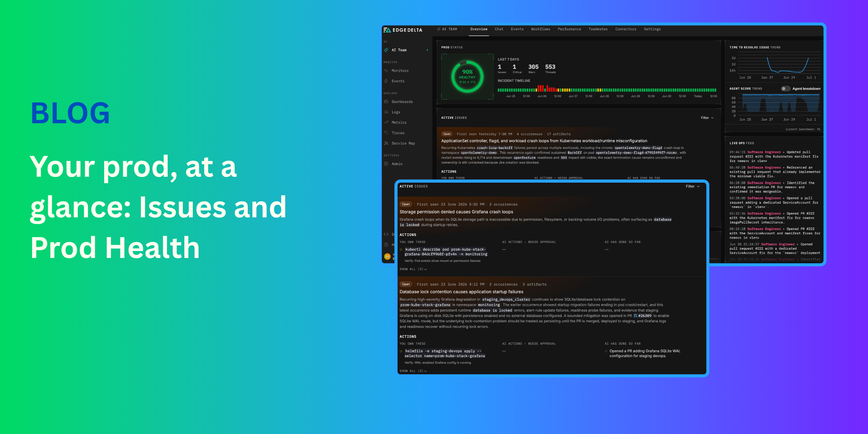Click the 90% Healthy gauge
868x434 pixels.
[x=467, y=77]
